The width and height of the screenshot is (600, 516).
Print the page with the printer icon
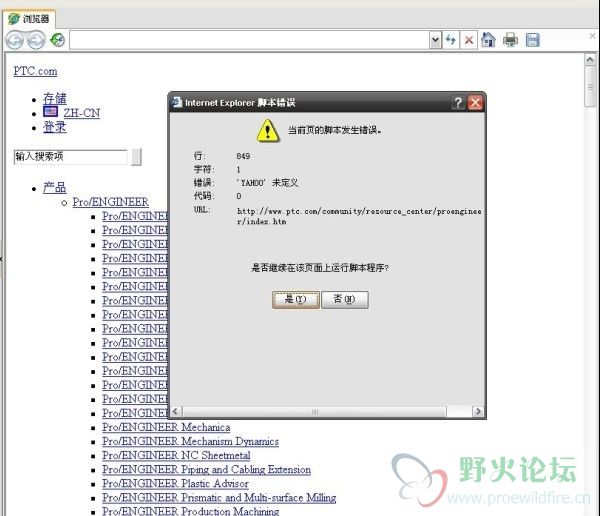pos(510,40)
